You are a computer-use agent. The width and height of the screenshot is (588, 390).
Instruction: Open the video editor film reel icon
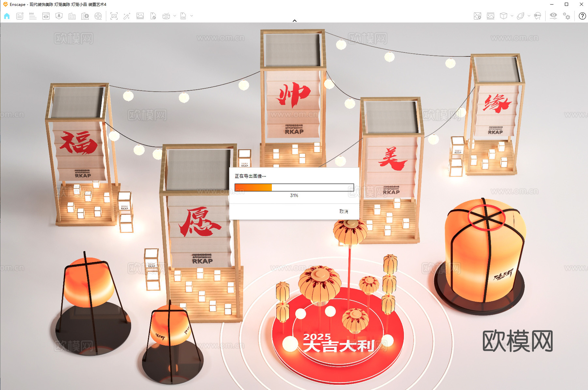click(98, 16)
